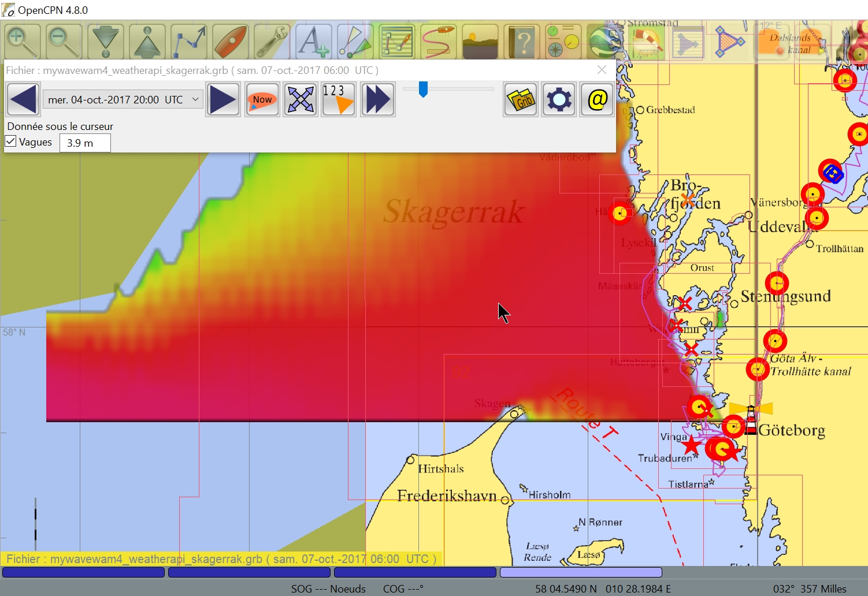
Task: Click SOG --- Noeuds status field
Action: coord(328,588)
